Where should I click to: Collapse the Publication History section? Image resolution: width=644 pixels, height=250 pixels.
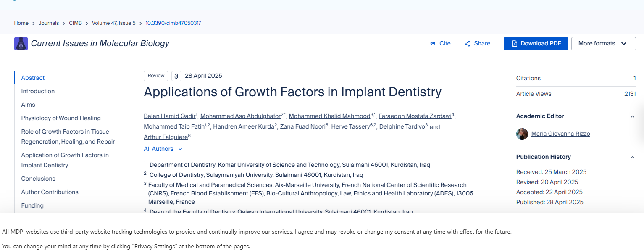click(632, 157)
